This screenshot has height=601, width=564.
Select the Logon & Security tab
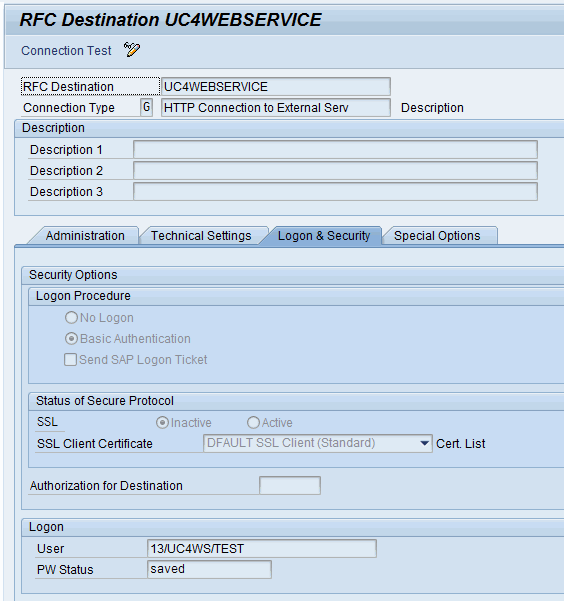324,235
